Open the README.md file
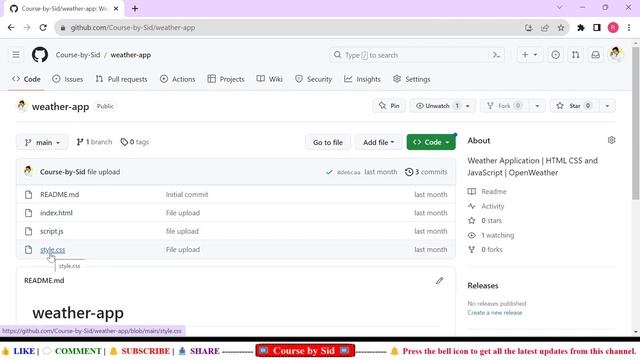Viewport: 640px width, 360px height. [x=60, y=195]
